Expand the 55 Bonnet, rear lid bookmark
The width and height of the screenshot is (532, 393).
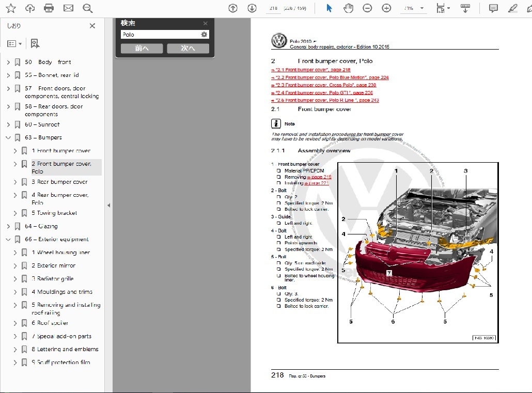pos(8,75)
